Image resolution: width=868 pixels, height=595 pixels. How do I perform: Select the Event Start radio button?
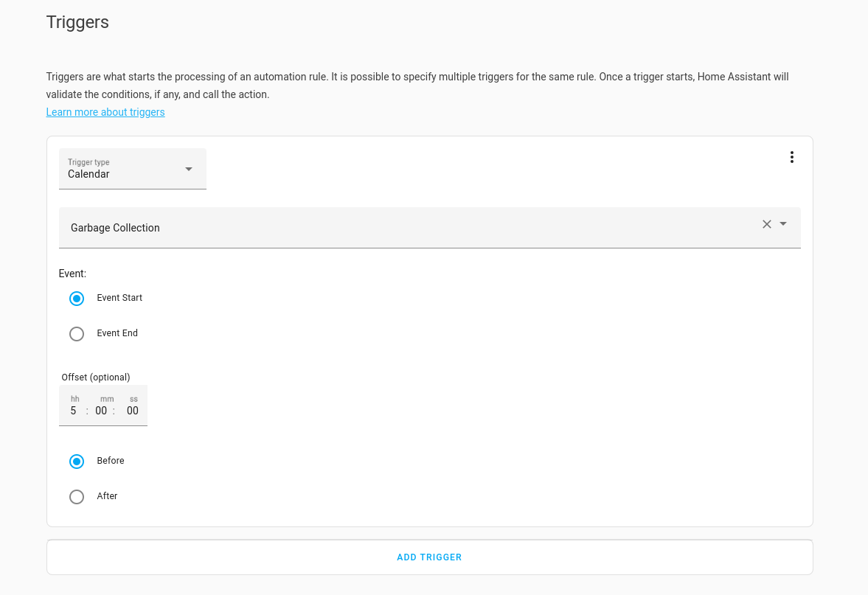(x=77, y=298)
